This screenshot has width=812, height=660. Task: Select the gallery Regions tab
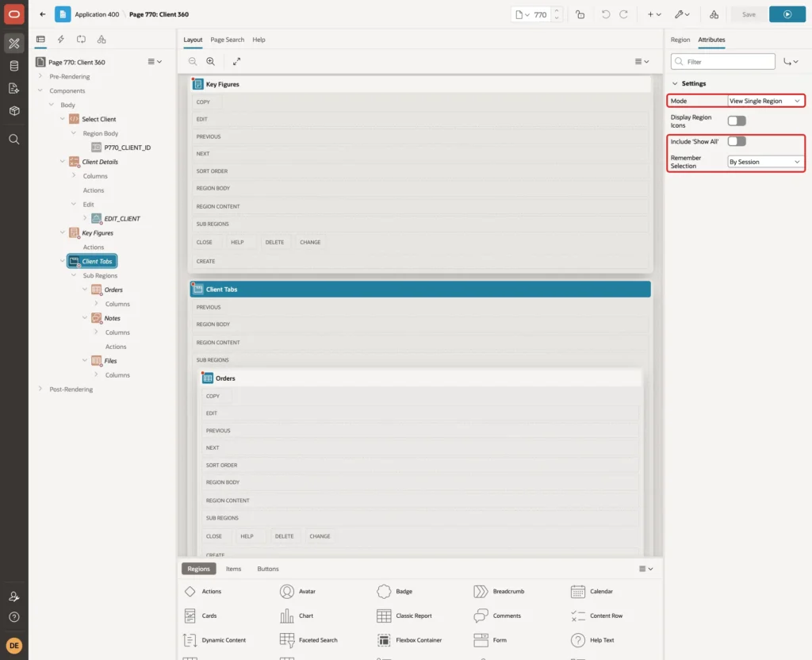click(198, 569)
